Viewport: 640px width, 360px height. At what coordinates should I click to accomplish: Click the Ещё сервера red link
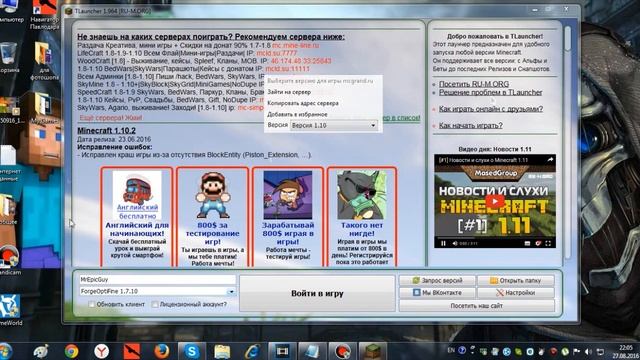coord(111,118)
